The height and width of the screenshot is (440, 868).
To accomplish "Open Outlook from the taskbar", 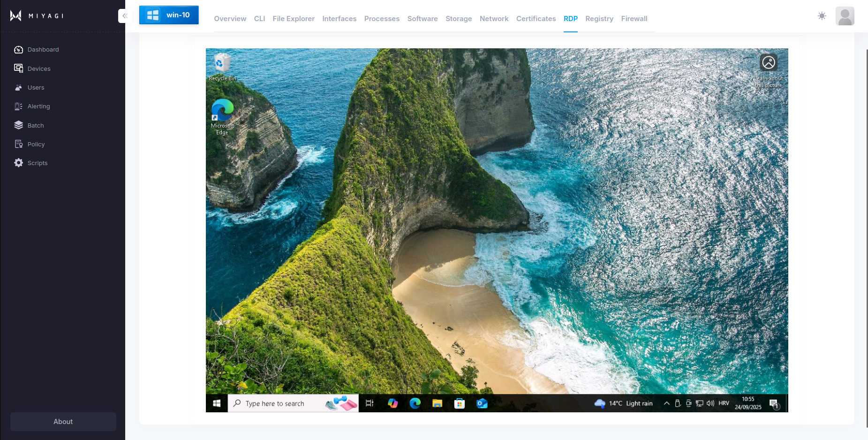I will pyautogui.click(x=482, y=403).
